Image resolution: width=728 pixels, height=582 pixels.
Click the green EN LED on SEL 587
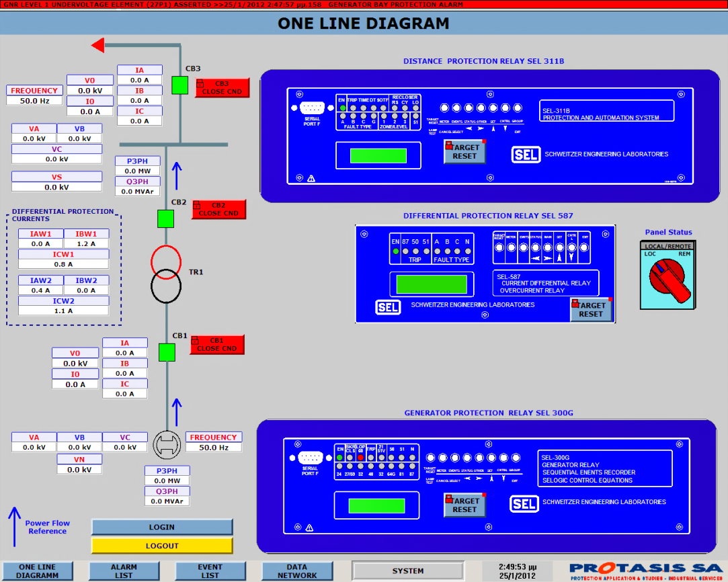pos(395,251)
